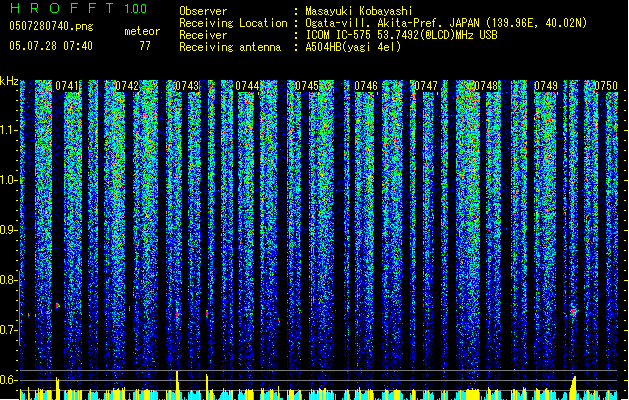Click the 0750 time marker
The width and height of the screenshot is (629, 400).
(606, 86)
